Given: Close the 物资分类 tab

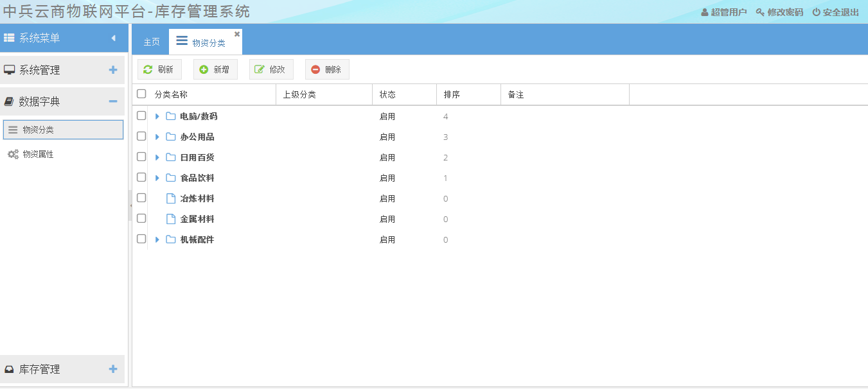Looking at the screenshot, I should point(237,34).
